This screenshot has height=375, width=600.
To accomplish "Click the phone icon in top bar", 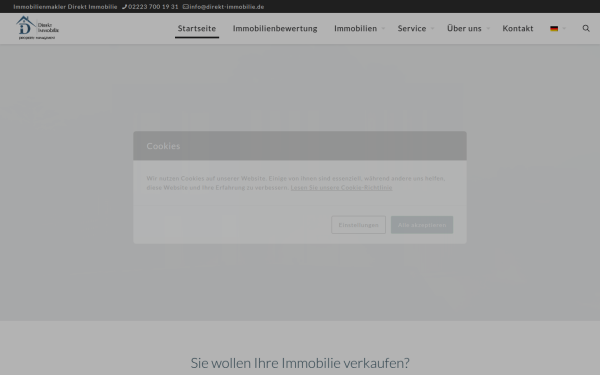I will (x=124, y=7).
